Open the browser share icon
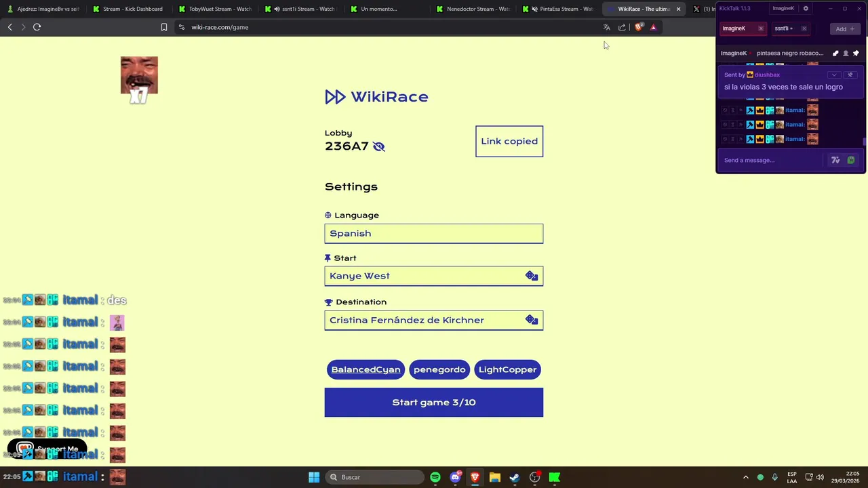 pos(622,27)
